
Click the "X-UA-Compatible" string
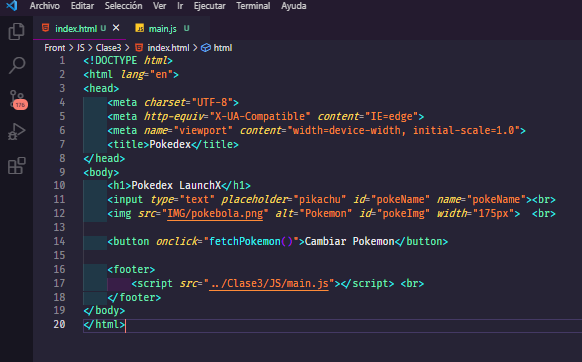260,117
